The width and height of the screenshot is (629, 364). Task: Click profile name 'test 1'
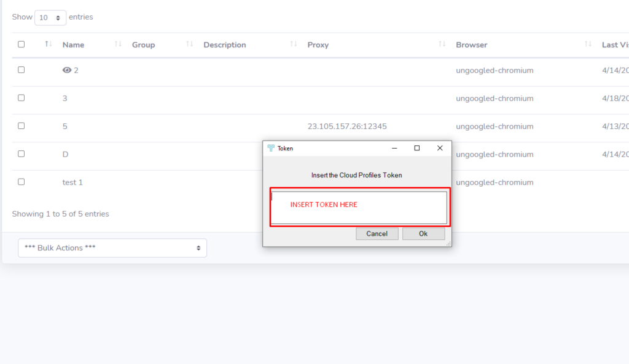pos(72,182)
